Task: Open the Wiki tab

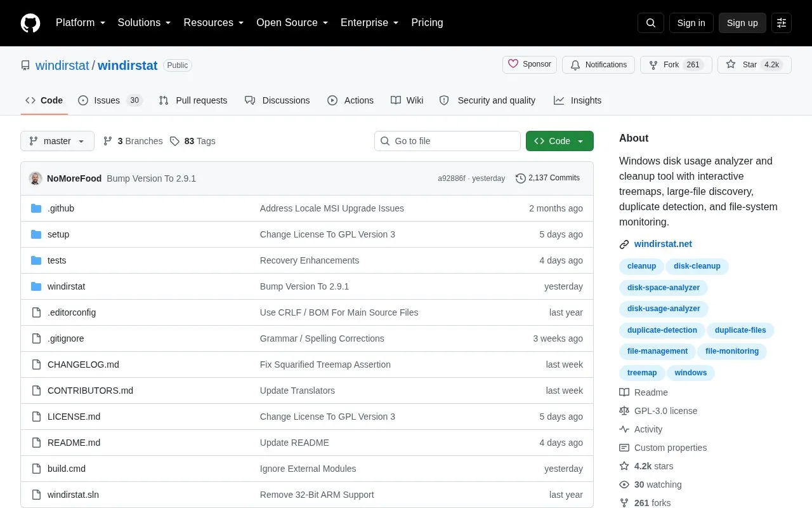Action: click(x=407, y=100)
